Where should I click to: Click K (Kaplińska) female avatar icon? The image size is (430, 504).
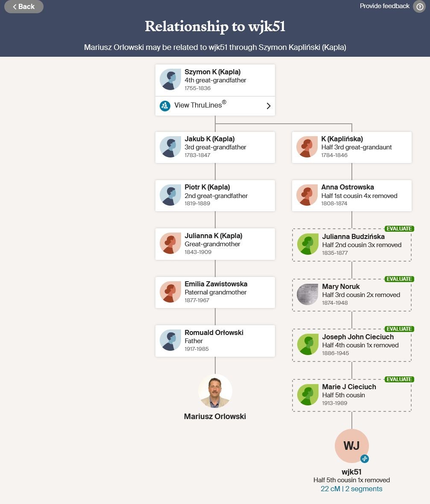coord(307,147)
